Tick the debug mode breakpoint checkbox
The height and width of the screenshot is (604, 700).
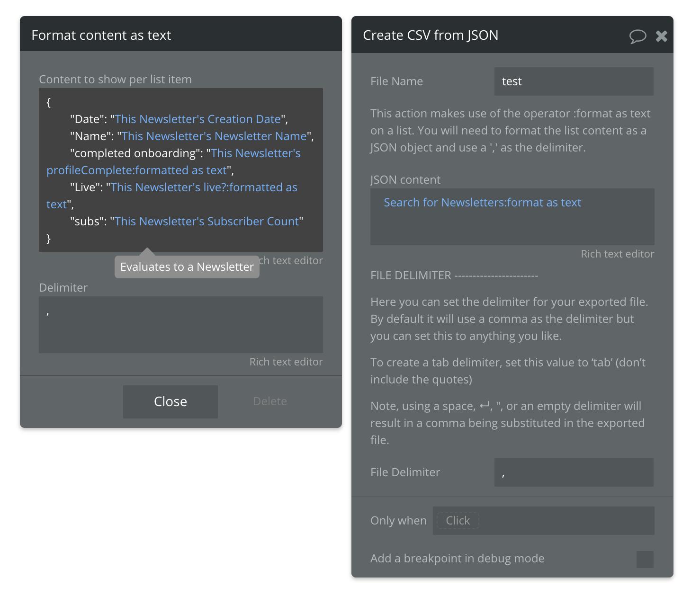[x=645, y=559]
